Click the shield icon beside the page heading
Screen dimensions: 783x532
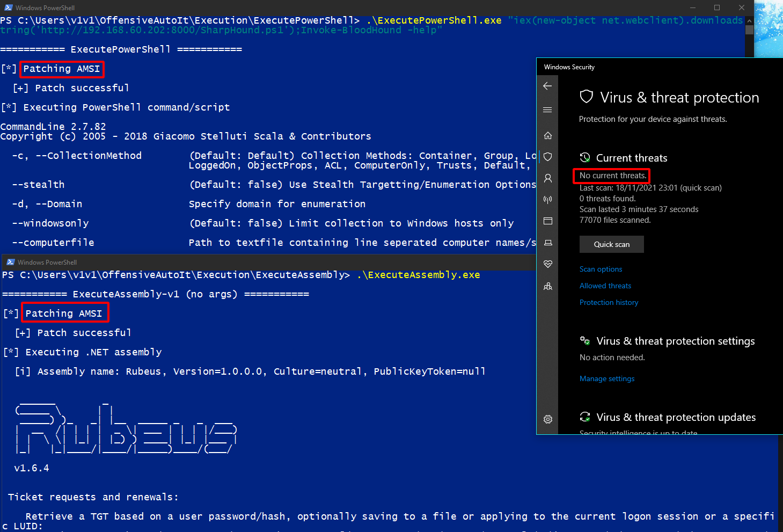[587, 97]
